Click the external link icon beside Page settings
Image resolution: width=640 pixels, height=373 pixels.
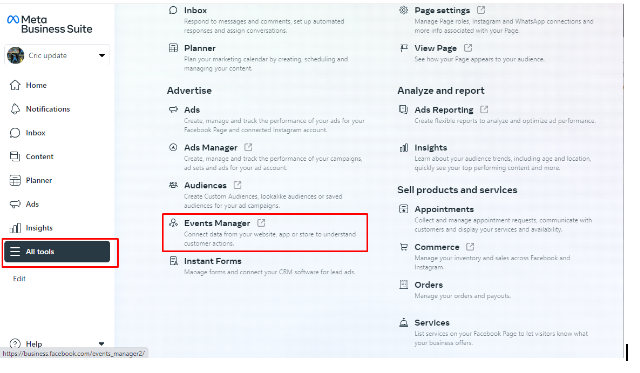pyautogui.click(x=481, y=10)
